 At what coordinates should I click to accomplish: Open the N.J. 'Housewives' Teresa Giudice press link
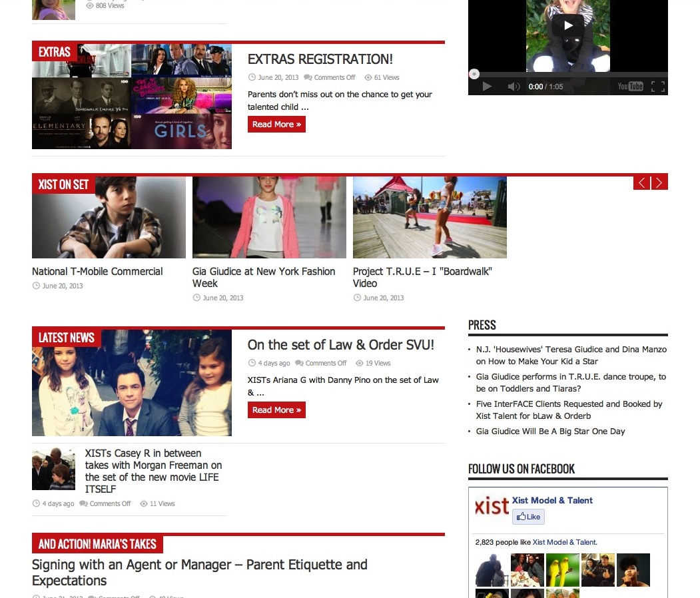click(x=571, y=355)
